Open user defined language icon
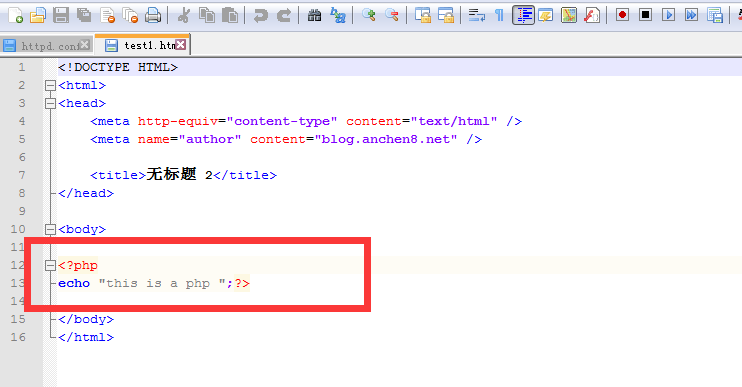The height and width of the screenshot is (387, 742). point(546,16)
